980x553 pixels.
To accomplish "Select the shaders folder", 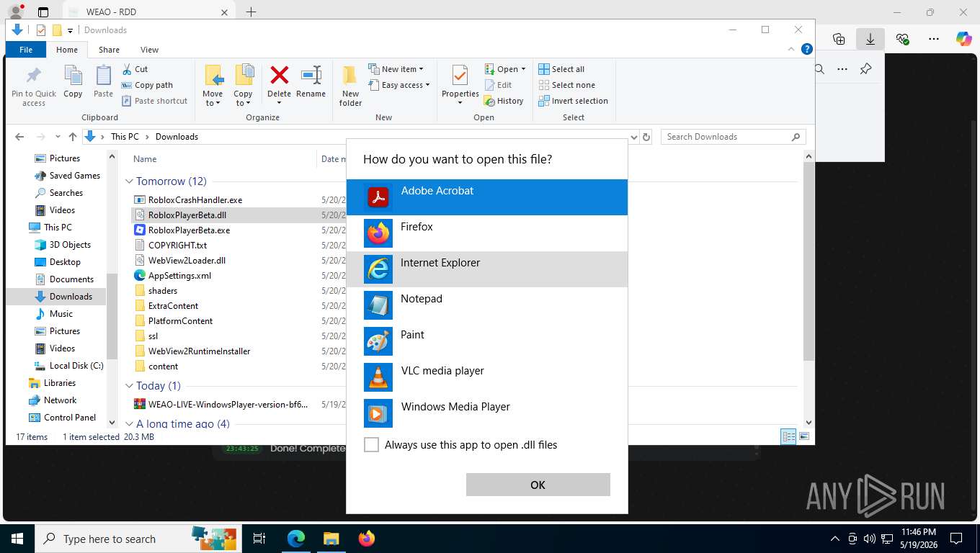I will [162, 291].
